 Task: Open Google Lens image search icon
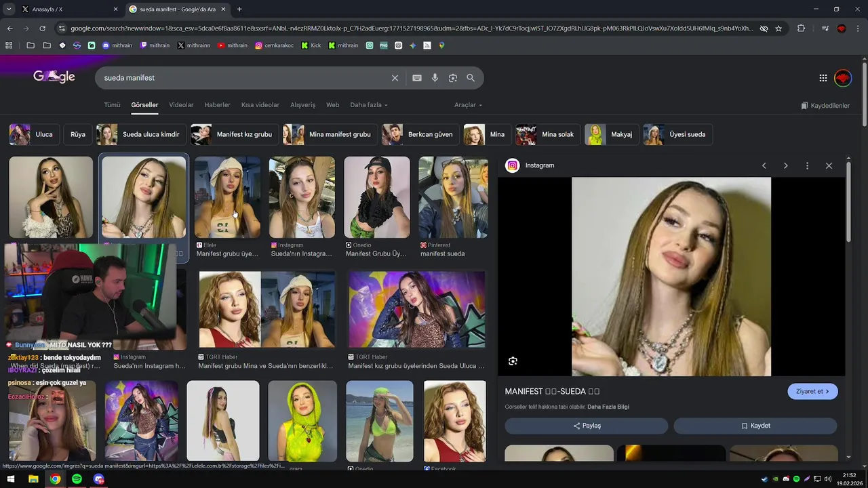pyautogui.click(x=453, y=78)
